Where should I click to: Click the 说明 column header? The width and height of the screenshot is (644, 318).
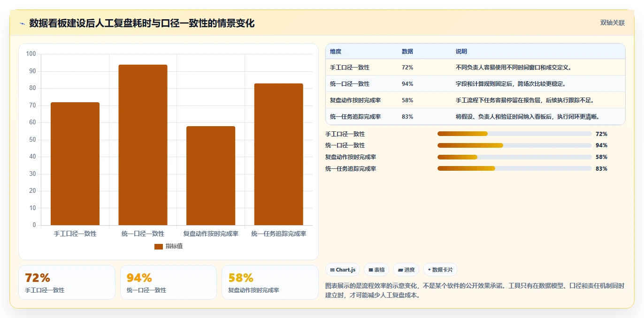461,52
